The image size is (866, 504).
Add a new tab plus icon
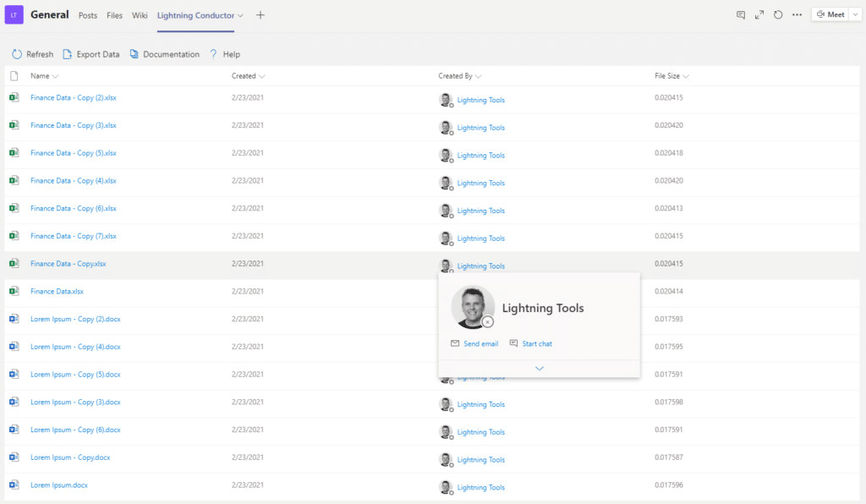(x=260, y=15)
